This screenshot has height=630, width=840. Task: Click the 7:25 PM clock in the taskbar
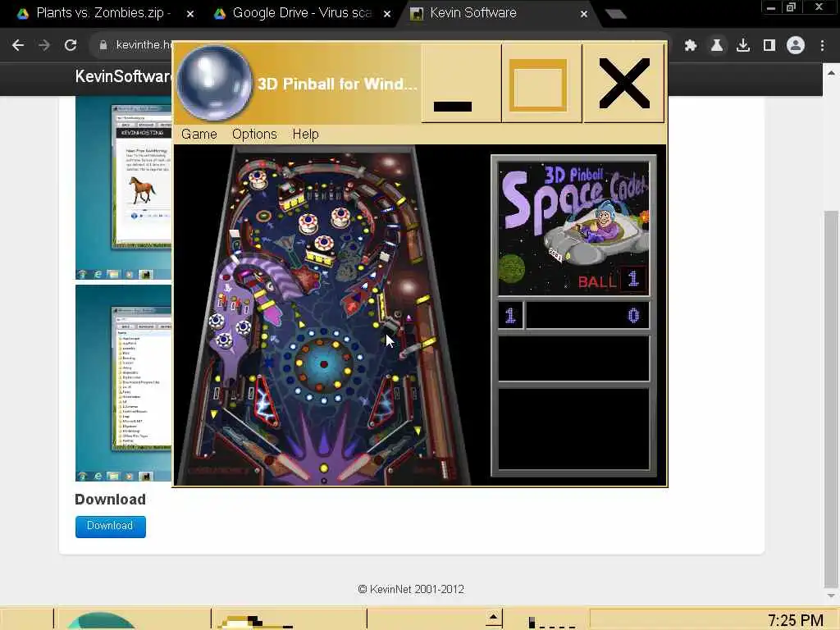click(795, 620)
